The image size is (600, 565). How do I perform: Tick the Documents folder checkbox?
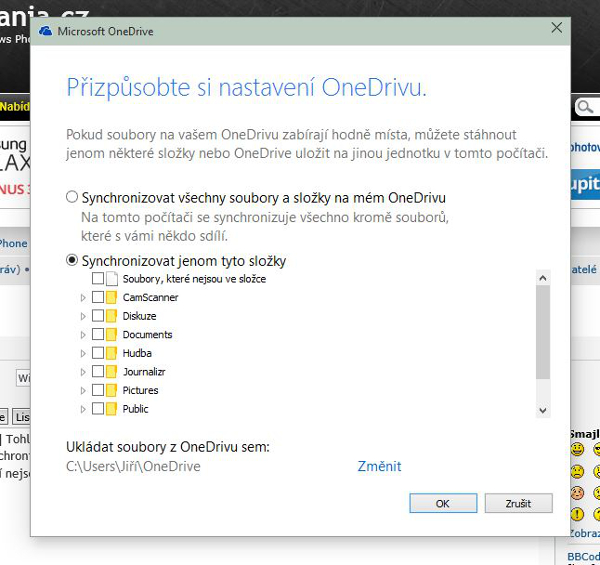pos(98,334)
